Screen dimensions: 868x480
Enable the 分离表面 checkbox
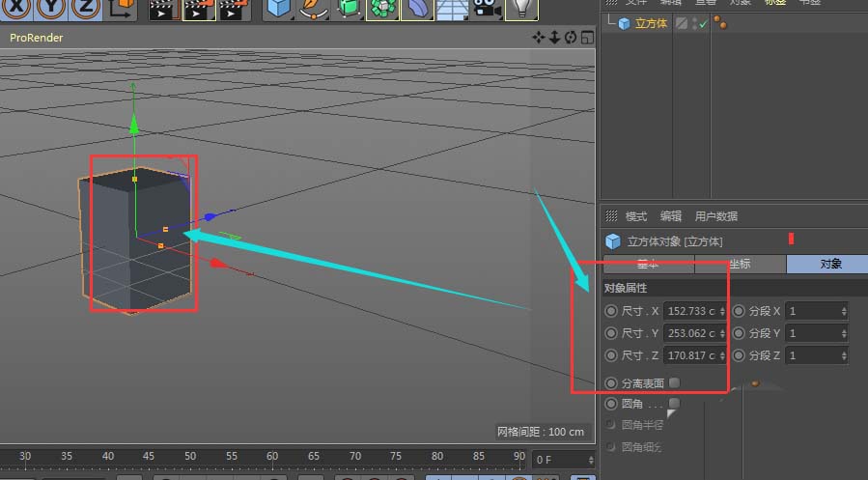pos(674,382)
